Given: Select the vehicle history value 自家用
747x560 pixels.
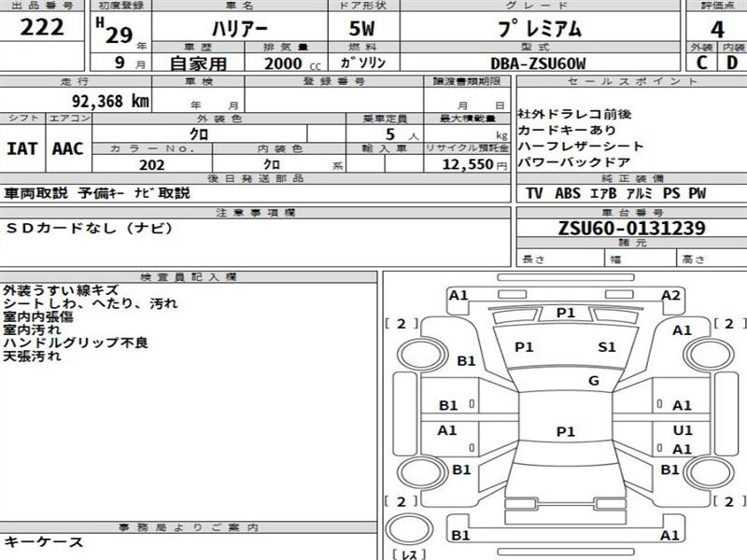Looking at the screenshot, I should pyautogui.click(x=198, y=63).
